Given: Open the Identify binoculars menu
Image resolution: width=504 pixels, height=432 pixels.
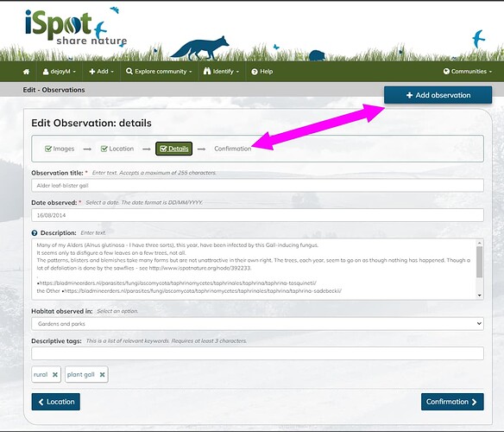Looking at the screenshot, I should 222,72.
